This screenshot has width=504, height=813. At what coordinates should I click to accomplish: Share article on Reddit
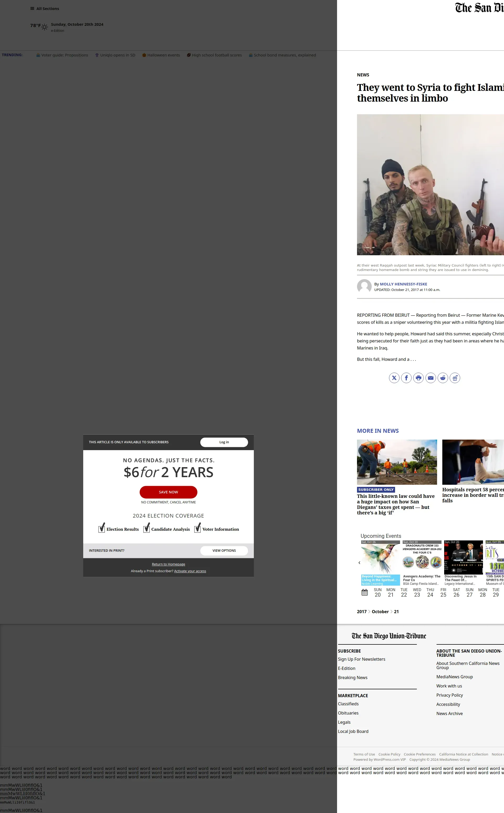click(443, 378)
